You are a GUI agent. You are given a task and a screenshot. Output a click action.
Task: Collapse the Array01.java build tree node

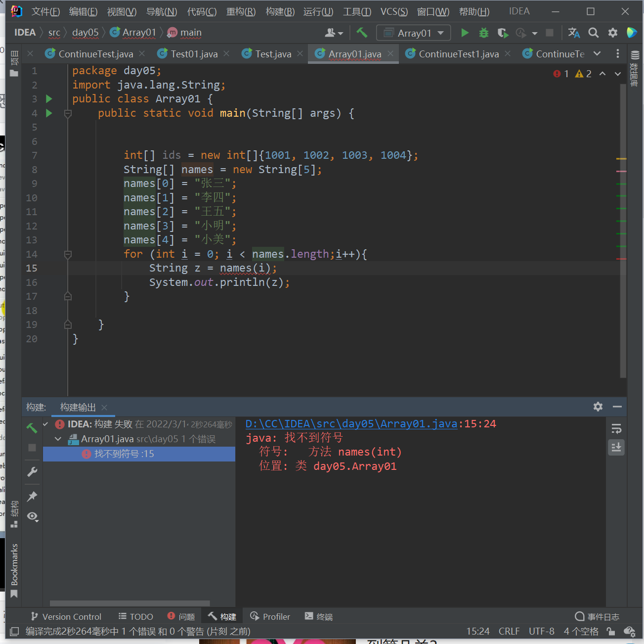click(x=58, y=439)
